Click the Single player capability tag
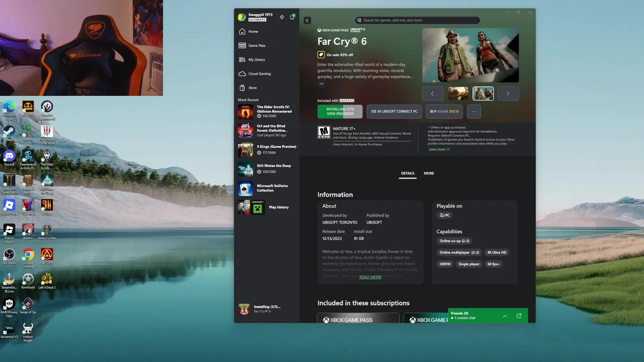The image size is (644, 362). coord(469,264)
